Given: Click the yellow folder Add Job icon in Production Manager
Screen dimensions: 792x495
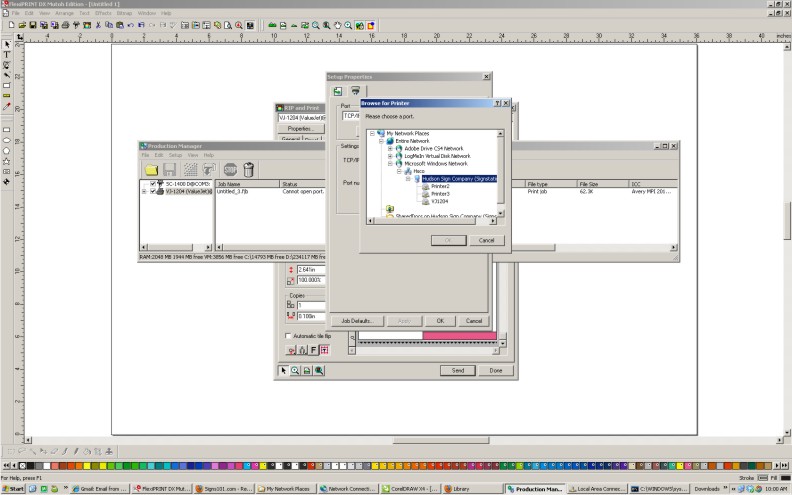Looking at the screenshot, I should 151,170.
